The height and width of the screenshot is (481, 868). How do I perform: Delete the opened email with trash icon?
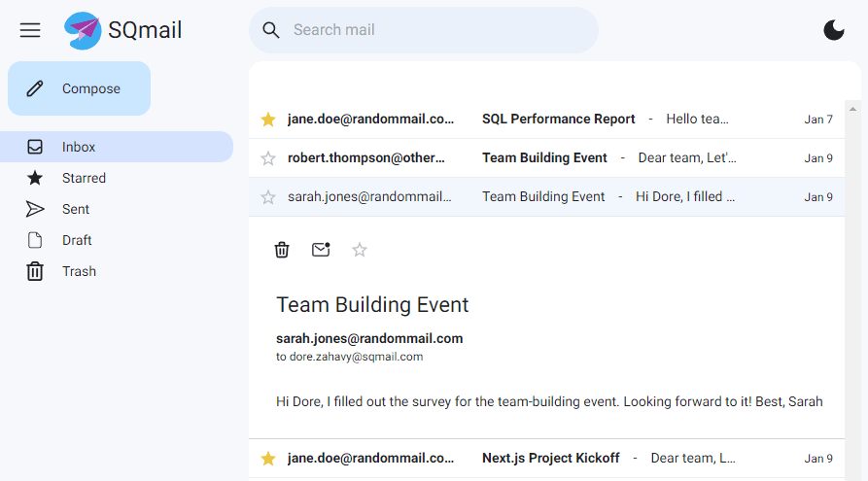pyautogui.click(x=282, y=250)
